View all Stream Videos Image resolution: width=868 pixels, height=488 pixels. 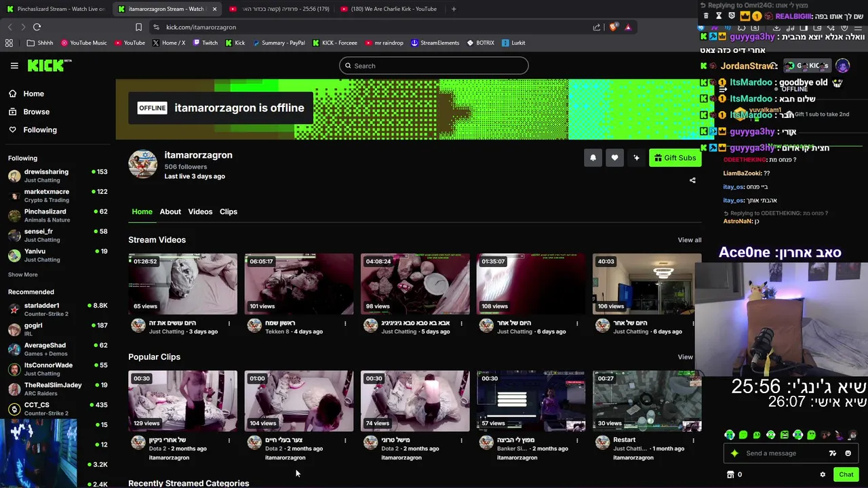(689, 240)
